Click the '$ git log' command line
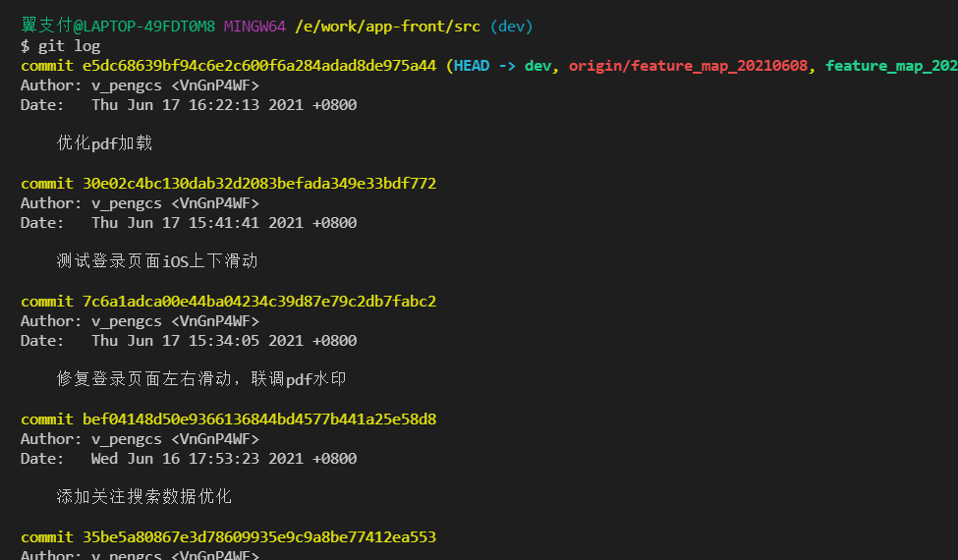Screen dimensions: 958x560 coord(61,46)
